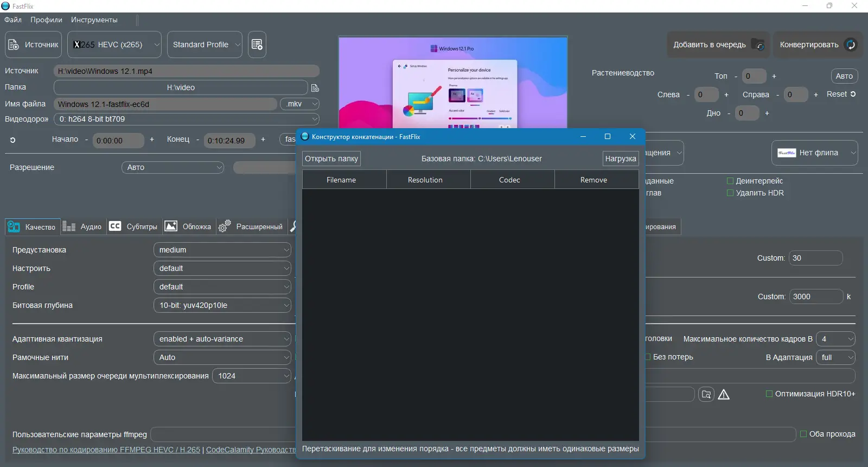Click the Источник button to pick a source
The height and width of the screenshot is (467, 868).
coord(34,45)
